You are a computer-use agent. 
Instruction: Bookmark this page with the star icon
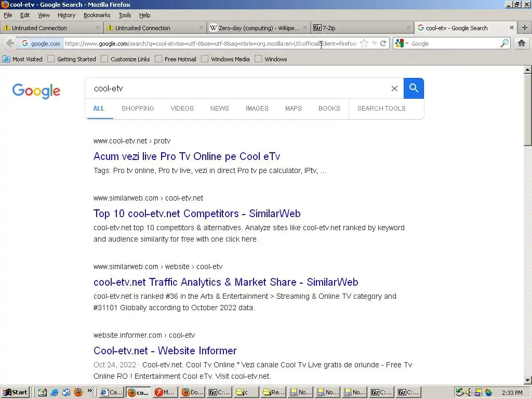(364, 44)
